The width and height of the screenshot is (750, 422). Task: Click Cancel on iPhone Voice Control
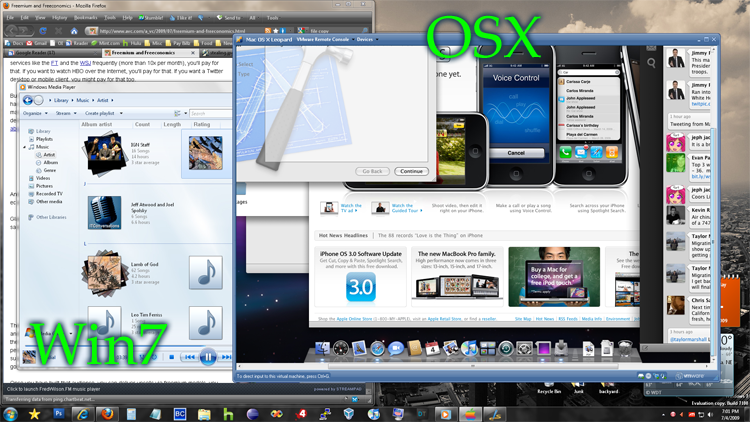(516, 153)
